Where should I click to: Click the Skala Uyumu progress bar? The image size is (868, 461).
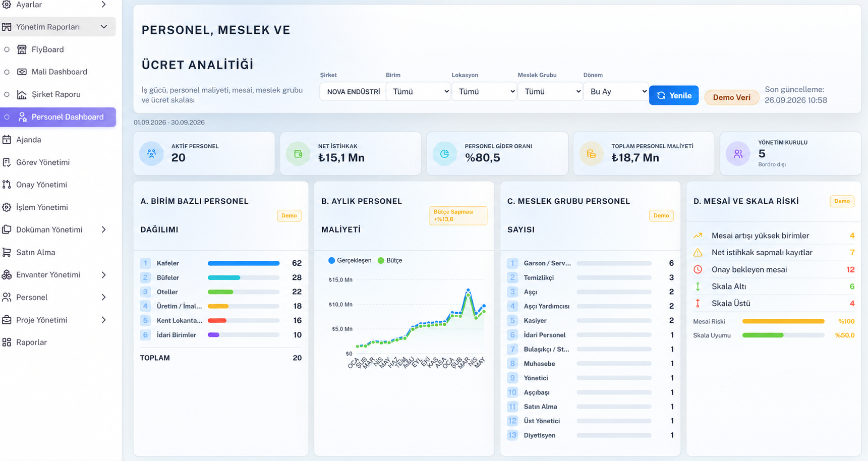[x=783, y=335]
